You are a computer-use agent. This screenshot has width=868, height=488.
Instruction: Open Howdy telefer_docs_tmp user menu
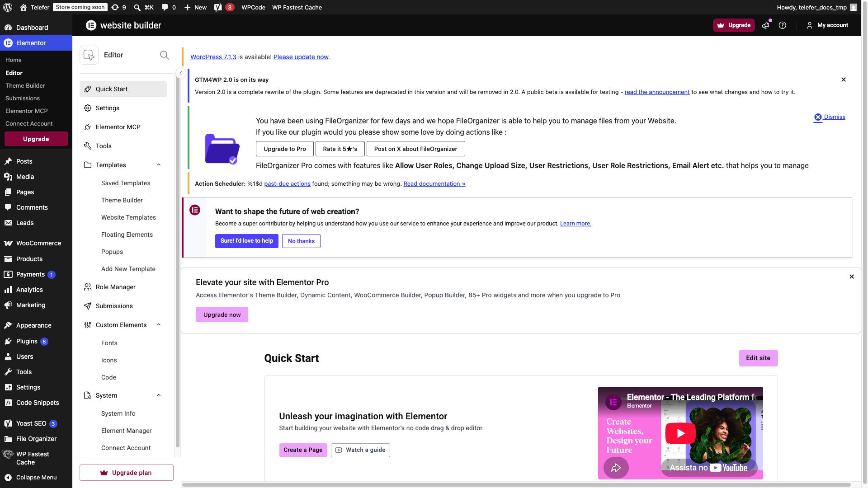click(x=816, y=7)
